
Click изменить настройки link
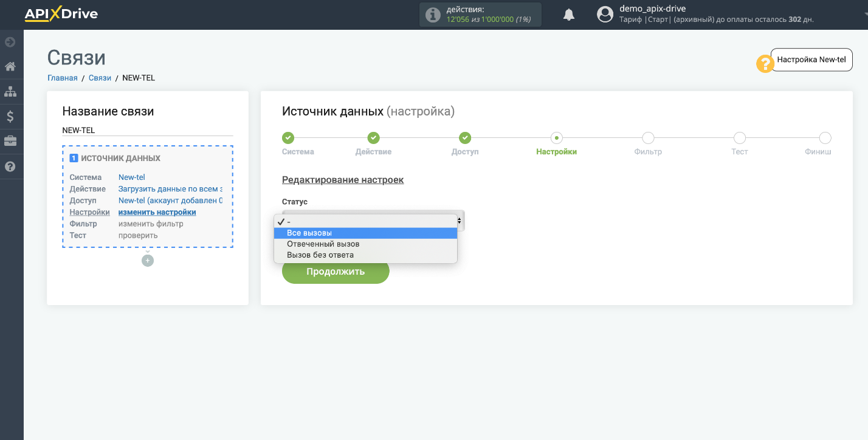pos(157,212)
